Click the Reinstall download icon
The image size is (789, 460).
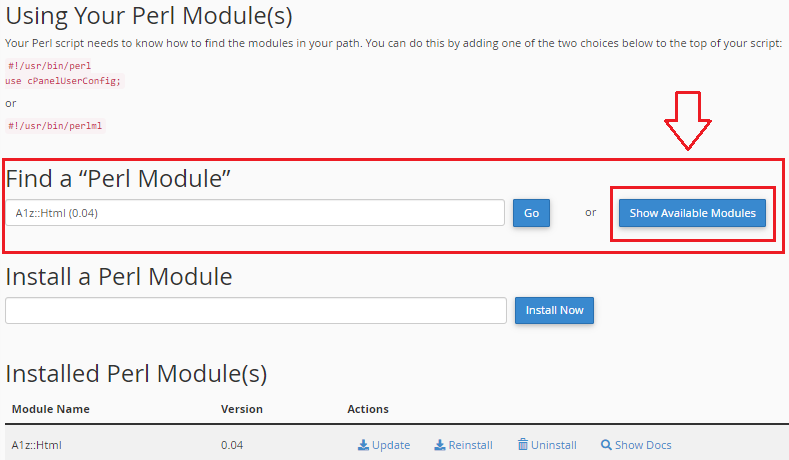(440, 445)
